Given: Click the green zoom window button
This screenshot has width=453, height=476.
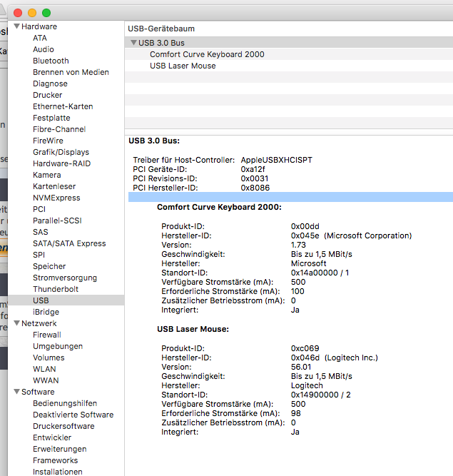Looking at the screenshot, I should [x=46, y=13].
